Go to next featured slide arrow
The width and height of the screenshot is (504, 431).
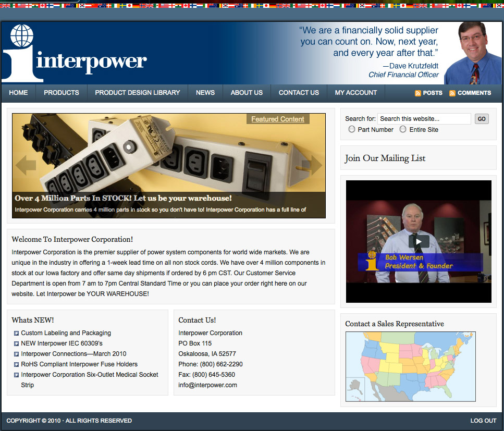[312, 165]
